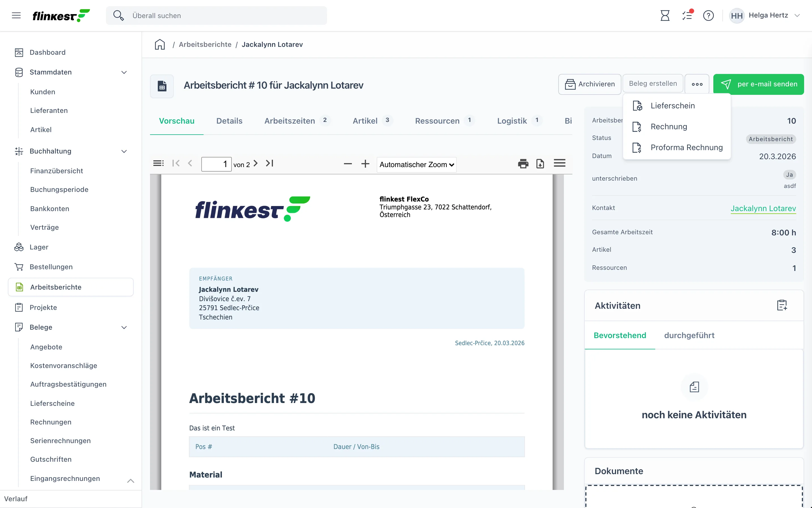
Task: Open the three-dots more actions button
Action: [697, 84]
